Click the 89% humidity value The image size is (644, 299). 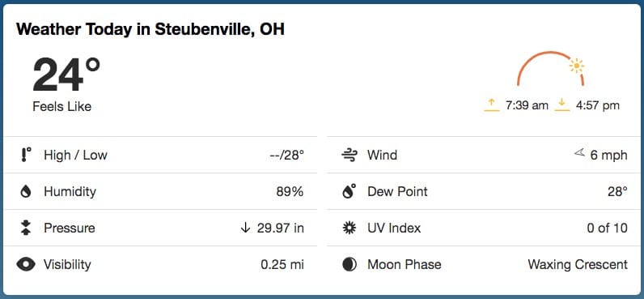290,192
